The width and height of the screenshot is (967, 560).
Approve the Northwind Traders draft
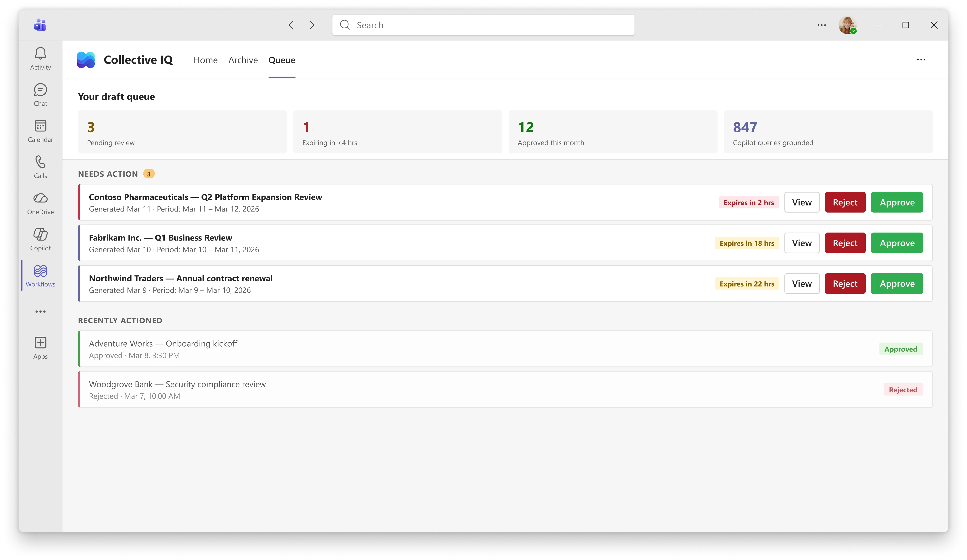coord(897,284)
